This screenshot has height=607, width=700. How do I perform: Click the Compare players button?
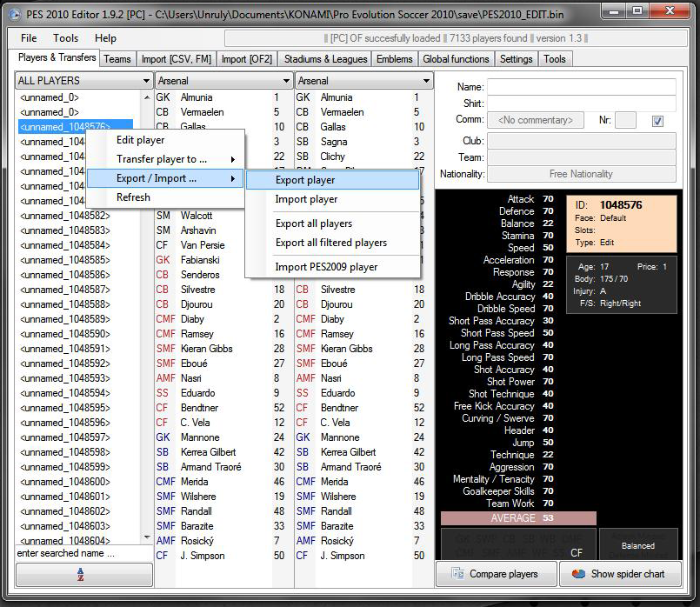coord(496,574)
